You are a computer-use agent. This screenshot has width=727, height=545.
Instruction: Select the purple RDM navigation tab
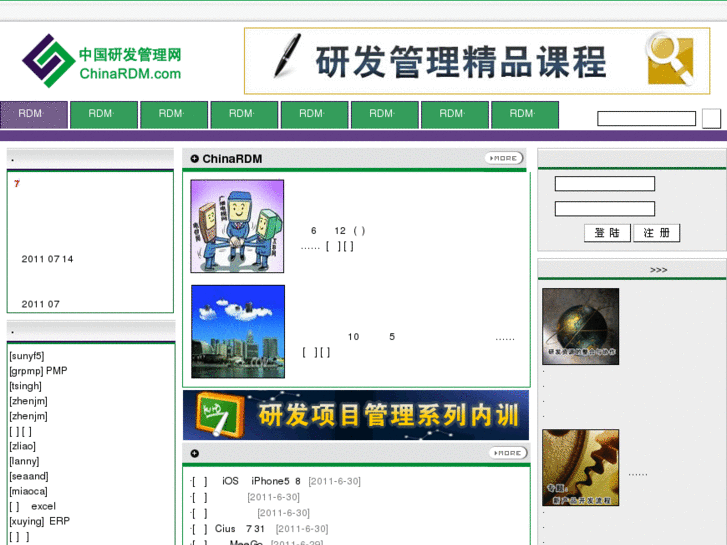(x=34, y=114)
